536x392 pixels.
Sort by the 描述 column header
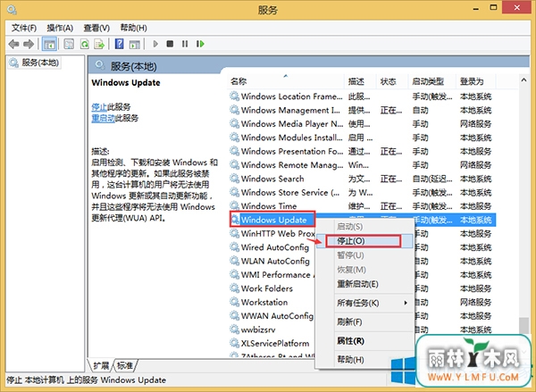coord(360,81)
